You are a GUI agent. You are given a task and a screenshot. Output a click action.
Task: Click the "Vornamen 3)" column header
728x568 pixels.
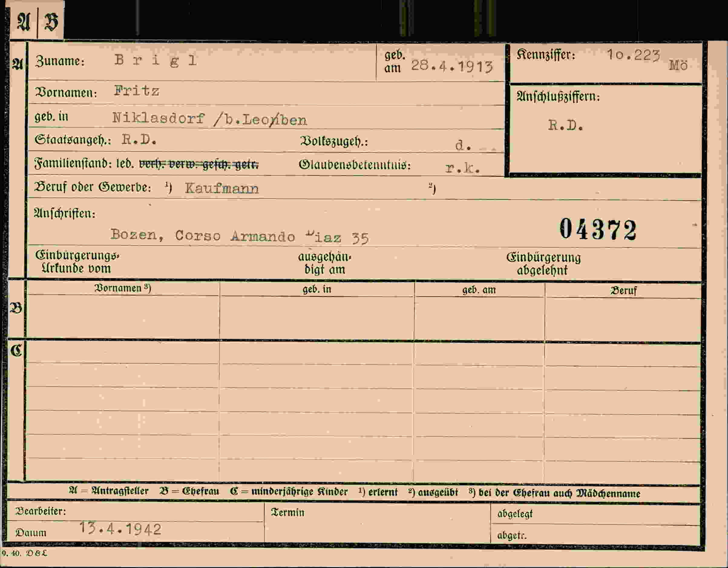click(123, 288)
